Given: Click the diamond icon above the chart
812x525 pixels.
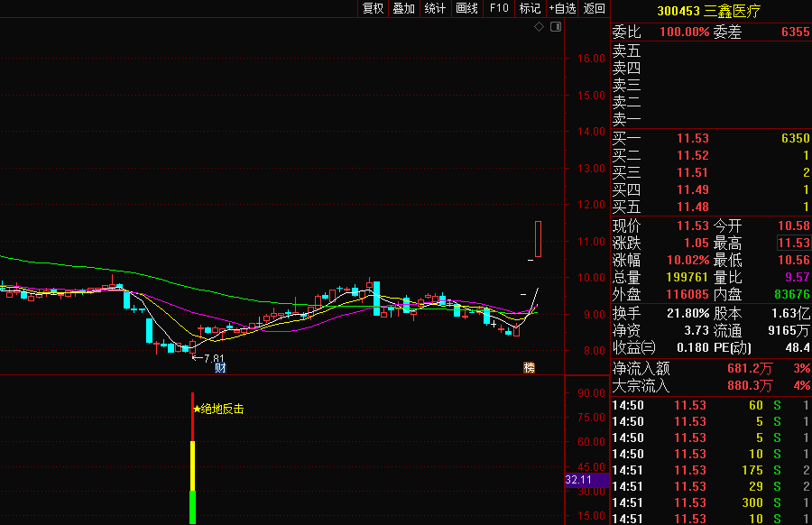Looking at the screenshot, I should [x=540, y=27].
